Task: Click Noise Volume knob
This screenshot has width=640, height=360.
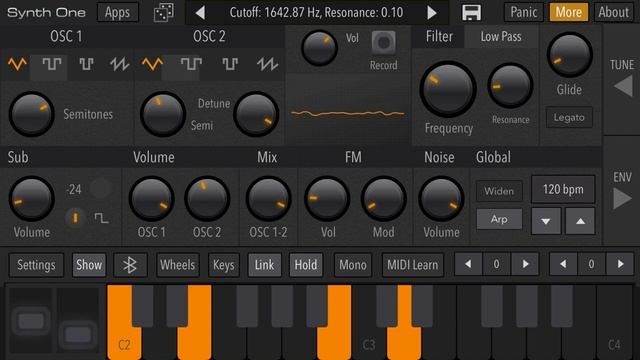Action: [441, 199]
